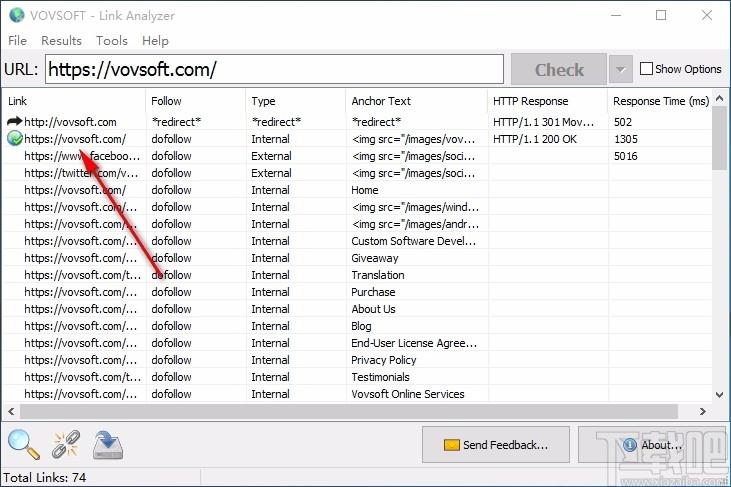Screen dimensions: 731x487
Task: Click the vertical scrollbar down arrow
Action: (x=719, y=395)
